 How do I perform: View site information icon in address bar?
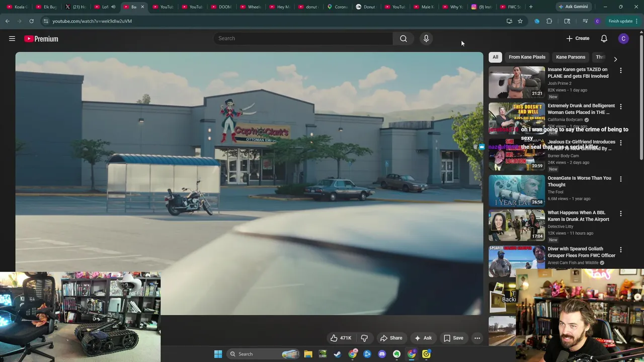[x=46, y=21]
